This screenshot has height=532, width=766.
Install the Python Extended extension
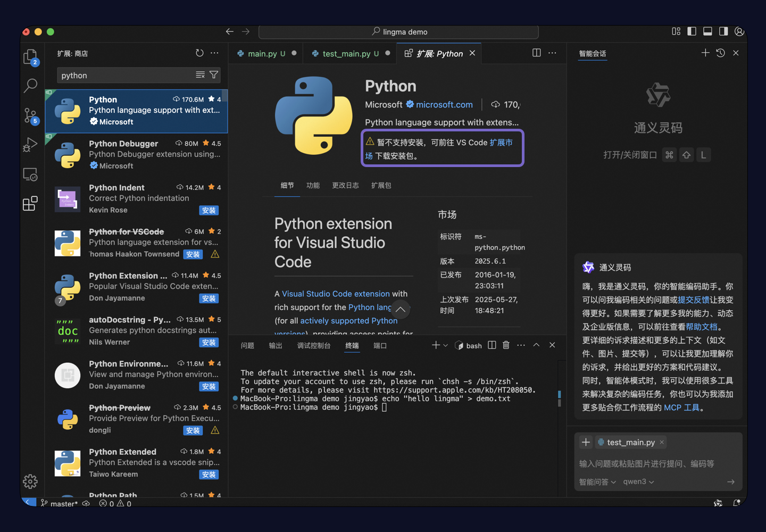[209, 475]
